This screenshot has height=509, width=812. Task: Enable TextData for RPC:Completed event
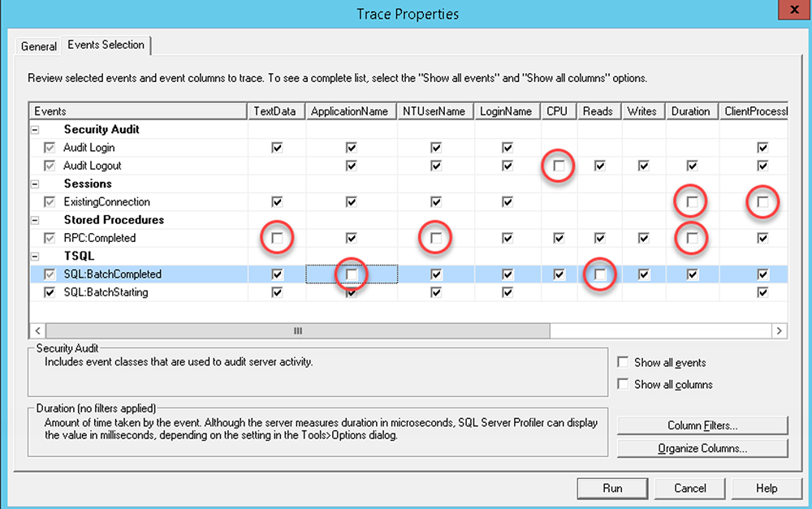276,237
